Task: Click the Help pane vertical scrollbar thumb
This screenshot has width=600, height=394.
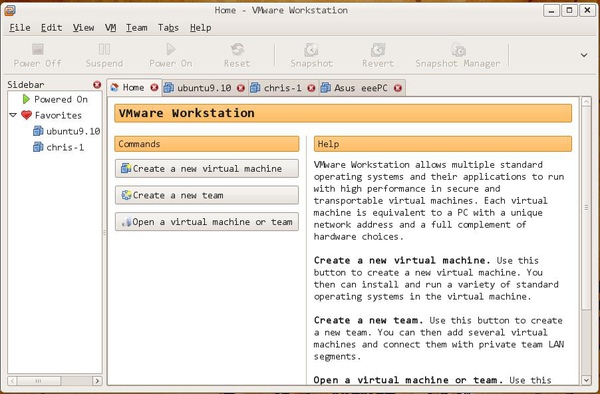Action: point(586,208)
